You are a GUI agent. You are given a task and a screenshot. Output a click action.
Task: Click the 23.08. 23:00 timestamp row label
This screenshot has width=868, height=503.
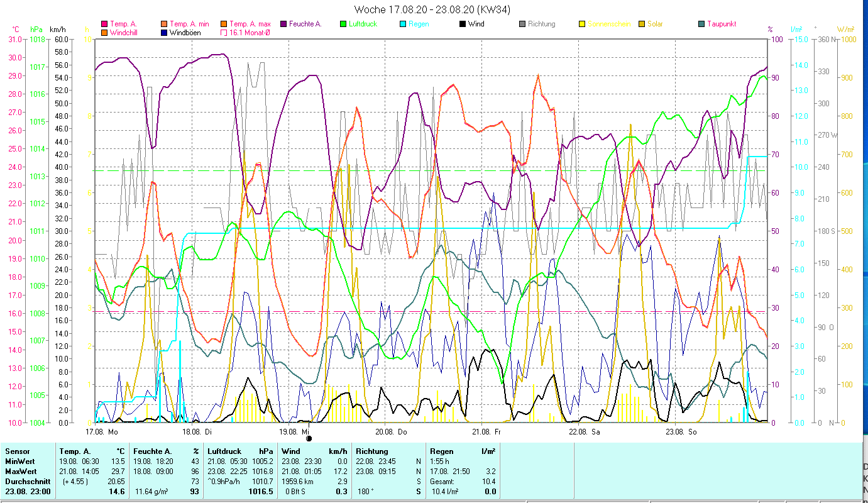[28, 492]
